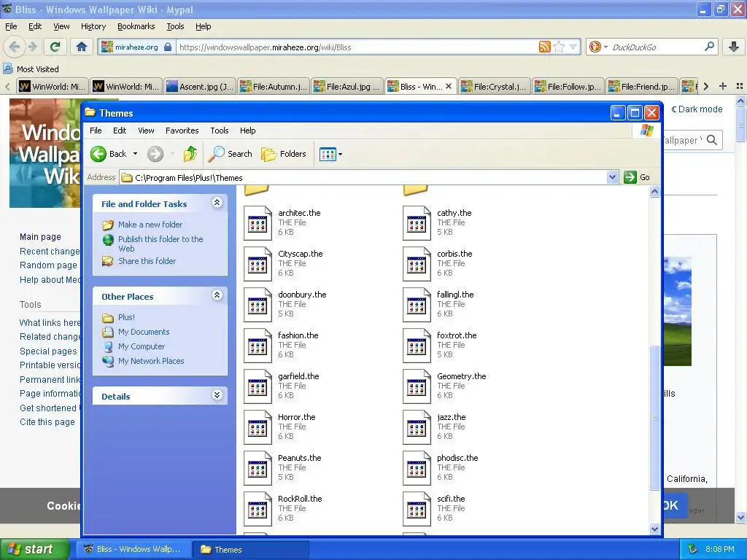Toggle Folders pane in Explorer toolbar
Image resolution: width=747 pixels, height=560 pixels.
click(284, 154)
